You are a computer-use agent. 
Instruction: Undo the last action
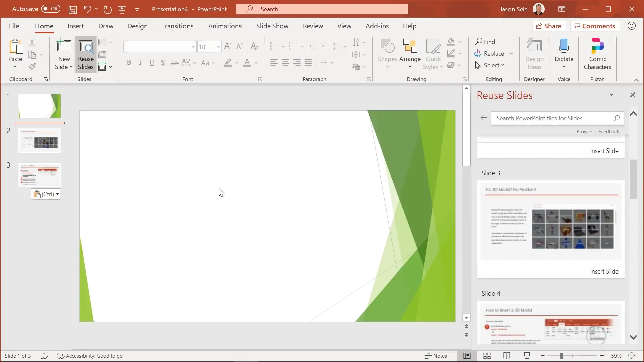point(87,9)
